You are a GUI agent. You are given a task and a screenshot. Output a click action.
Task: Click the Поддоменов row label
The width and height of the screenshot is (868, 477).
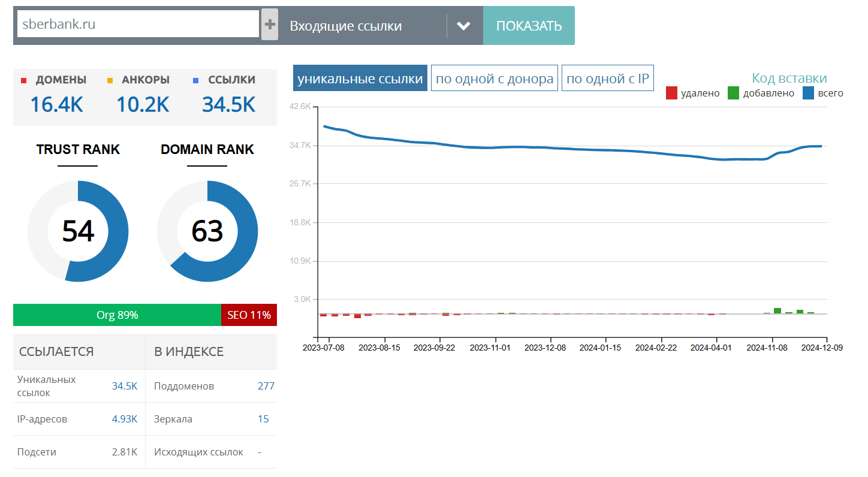pos(184,386)
